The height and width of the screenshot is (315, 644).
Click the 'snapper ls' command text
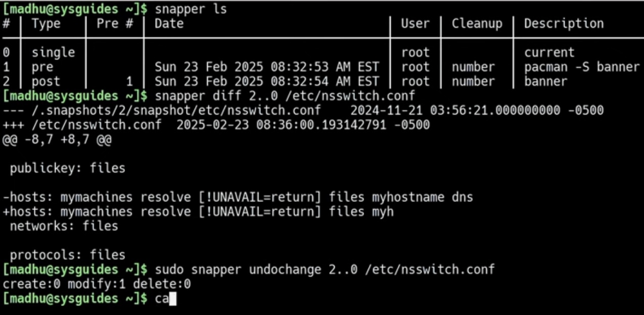191,9
